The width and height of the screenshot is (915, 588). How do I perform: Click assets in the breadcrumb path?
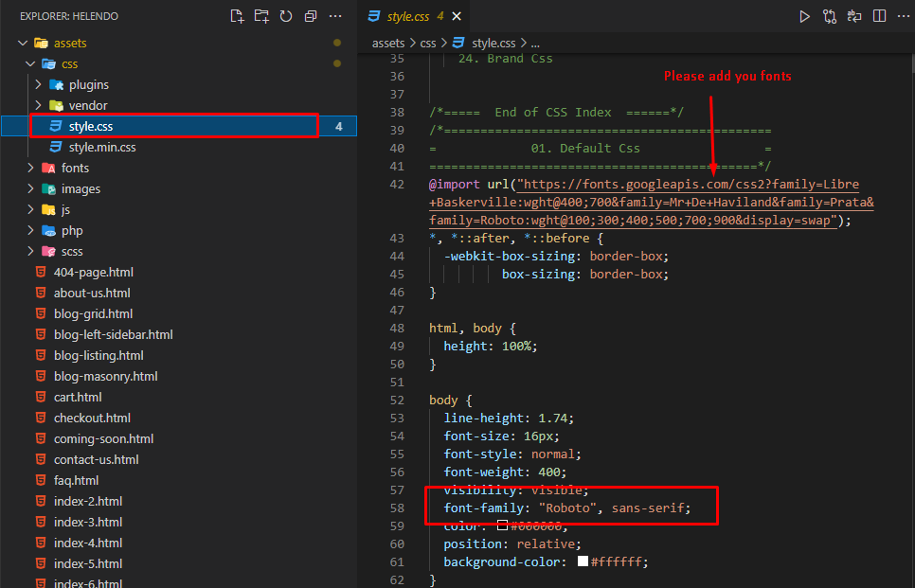click(388, 44)
